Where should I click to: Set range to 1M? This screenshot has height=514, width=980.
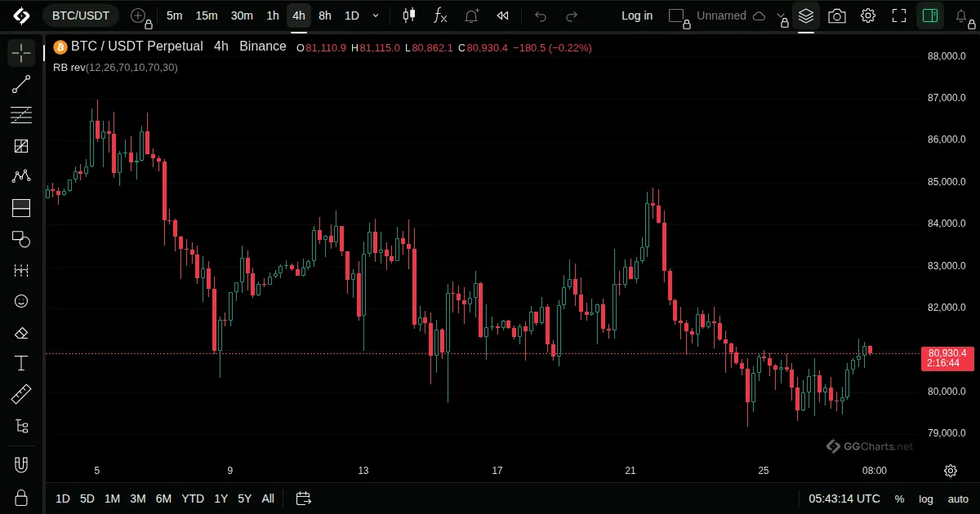[x=113, y=498]
